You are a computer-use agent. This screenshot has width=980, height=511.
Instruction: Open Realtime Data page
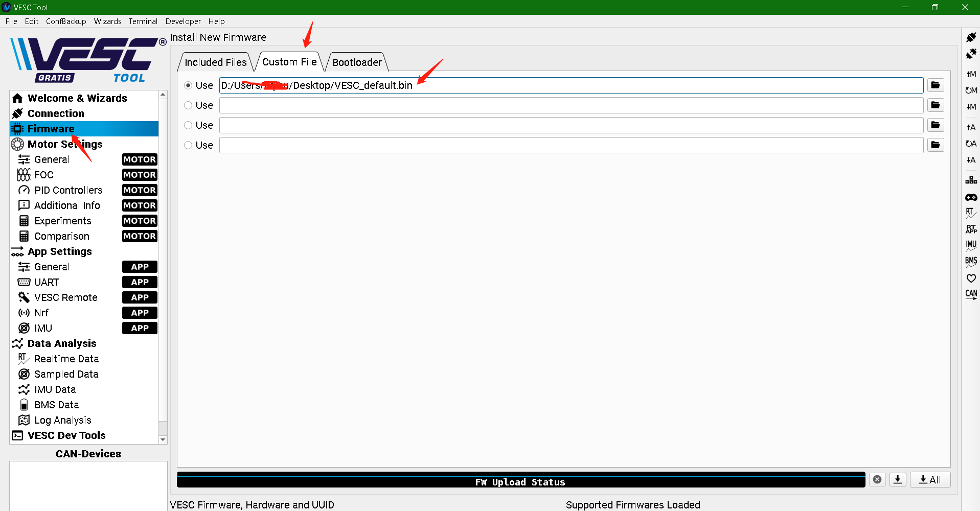coord(84,359)
